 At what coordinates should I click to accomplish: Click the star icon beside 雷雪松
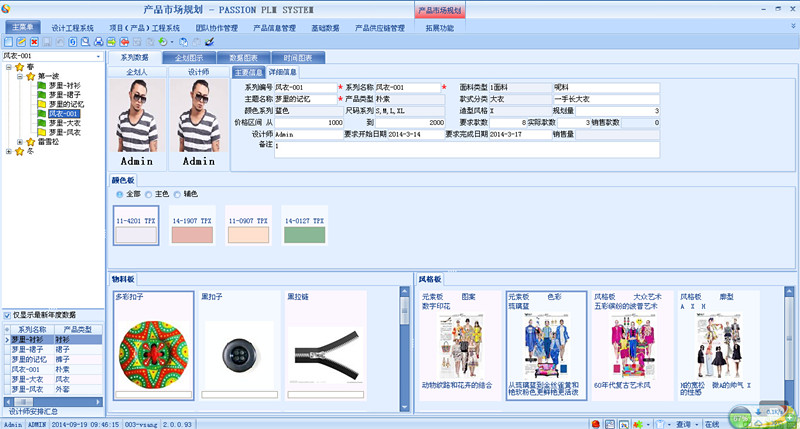30,142
